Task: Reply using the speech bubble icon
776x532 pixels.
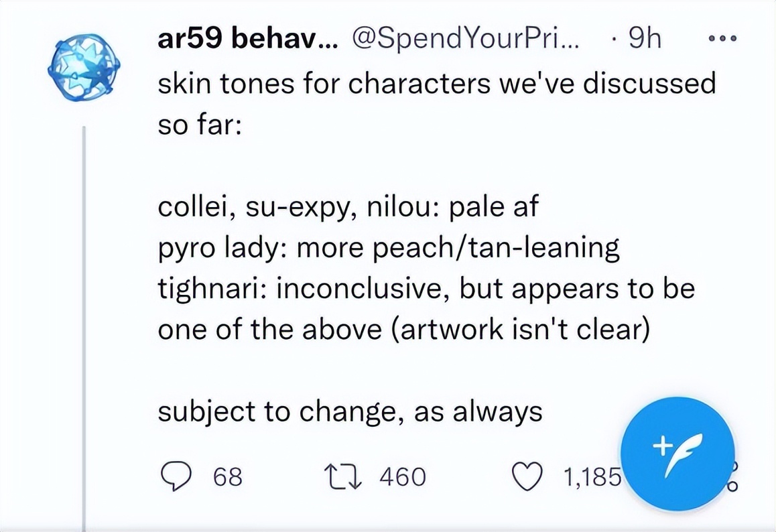Action: (x=176, y=476)
